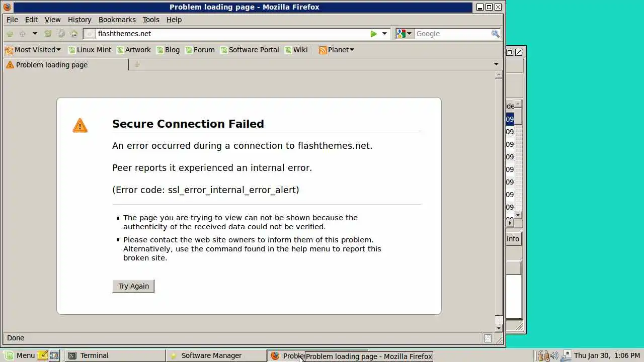Click background window list scrollbar up arrow

pos(518,104)
